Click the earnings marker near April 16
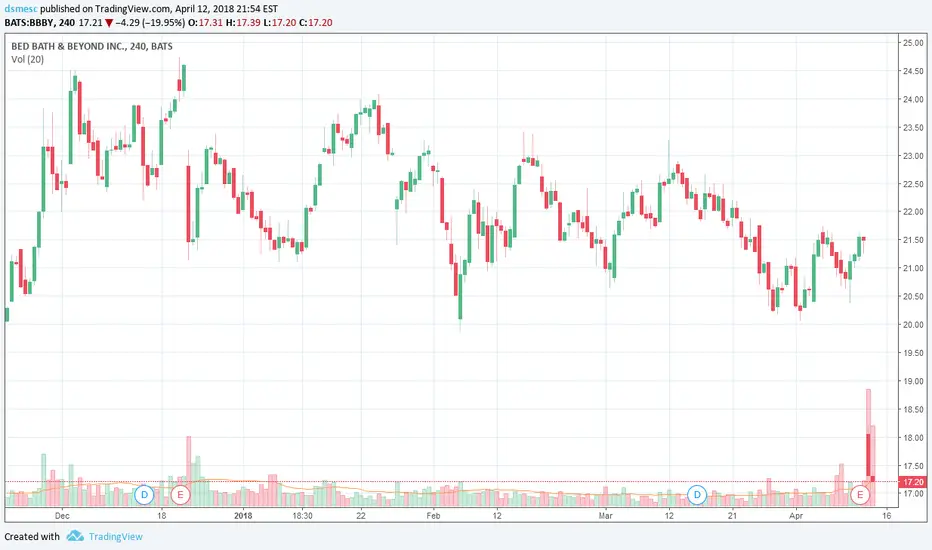 859,495
